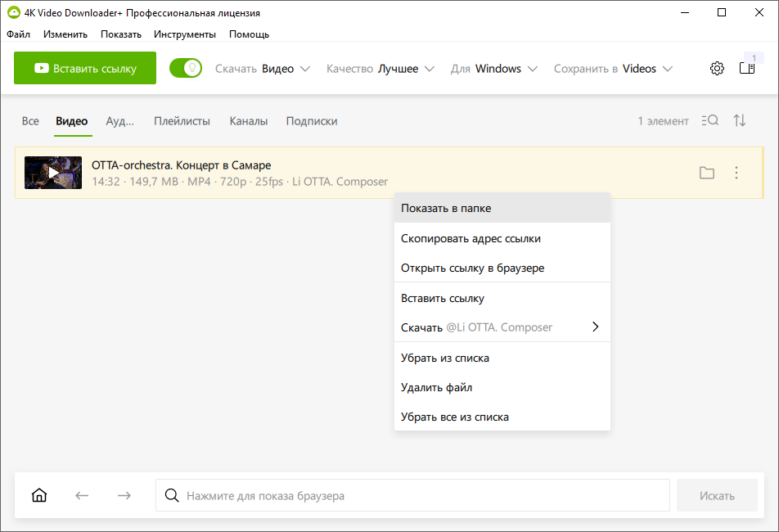This screenshot has height=532, width=779.
Task: Toggle the smart mode switch
Action: (x=186, y=69)
